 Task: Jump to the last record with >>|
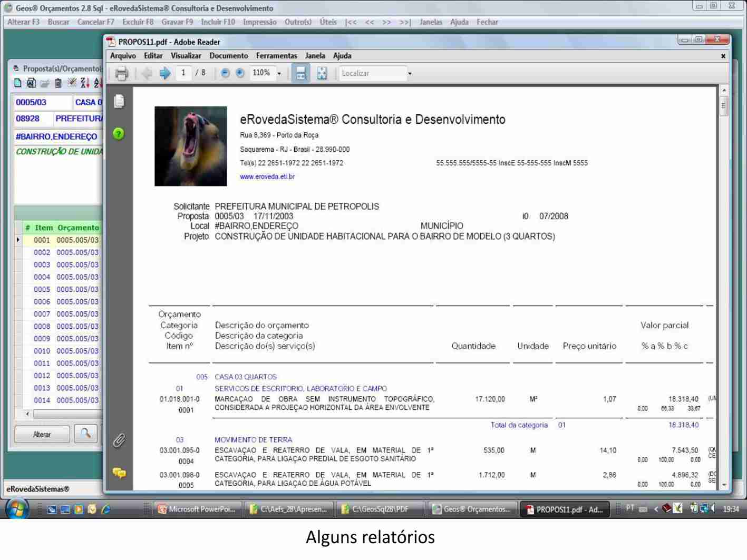click(x=405, y=22)
